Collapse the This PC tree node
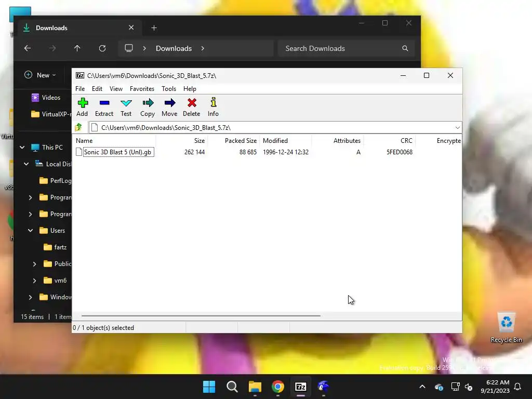The height and width of the screenshot is (399, 532). [22, 147]
